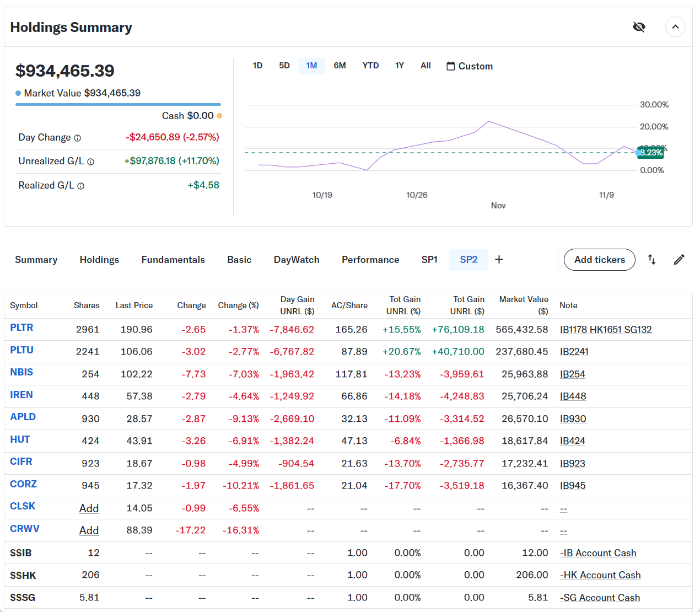Image resolution: width=700 pixels, height=612 pixels.
Task: Select the 6M chart range
Action: [x=340, y=66]
